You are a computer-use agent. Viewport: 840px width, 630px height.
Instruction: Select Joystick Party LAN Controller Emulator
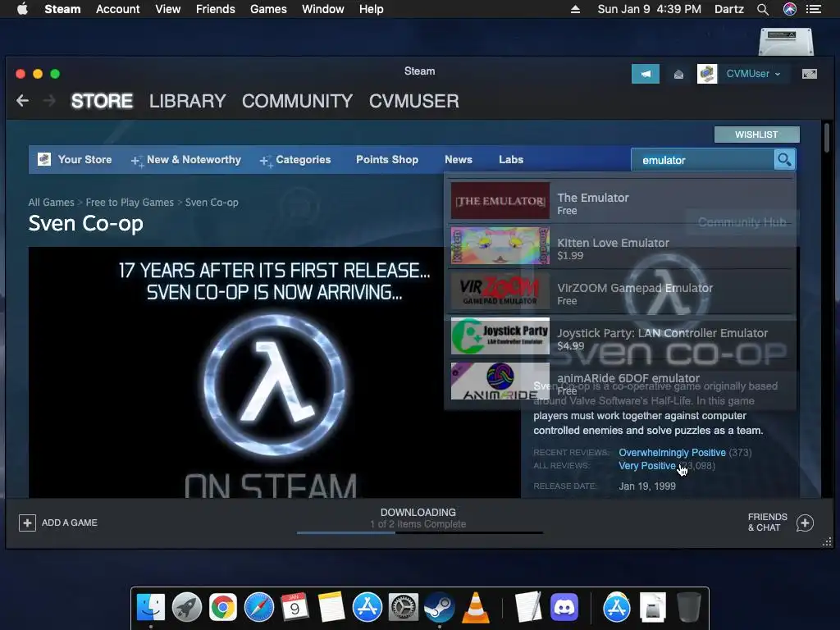point(621,336)
